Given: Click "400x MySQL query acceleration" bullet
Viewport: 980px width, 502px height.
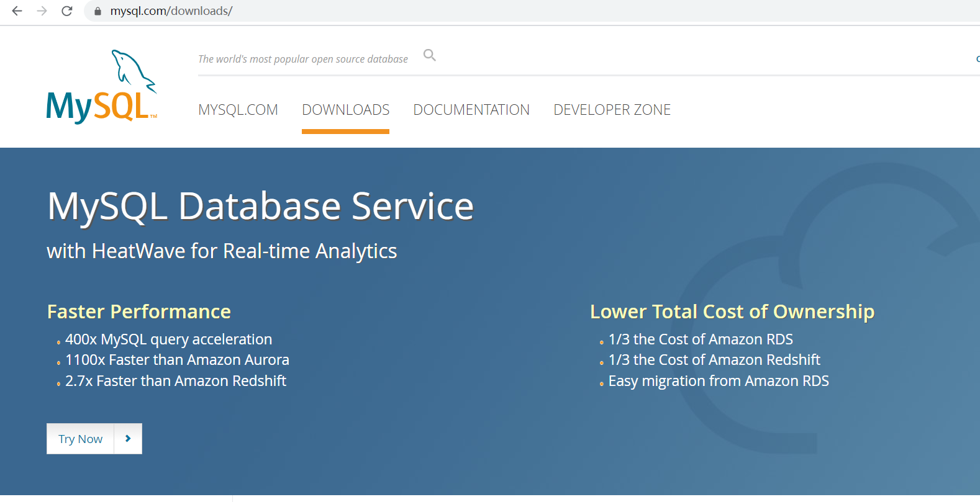Looking at the screenshot, I should click(168, 339).
